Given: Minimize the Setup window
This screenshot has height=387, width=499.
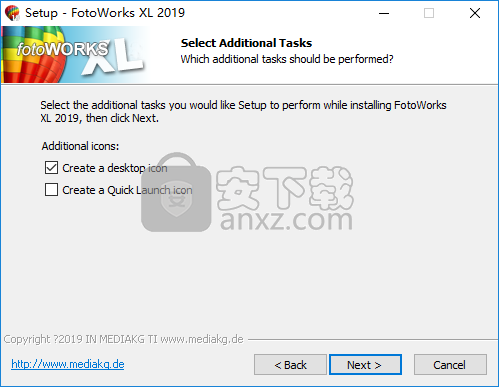Looking at the screenshot, I should coord(384,13).
